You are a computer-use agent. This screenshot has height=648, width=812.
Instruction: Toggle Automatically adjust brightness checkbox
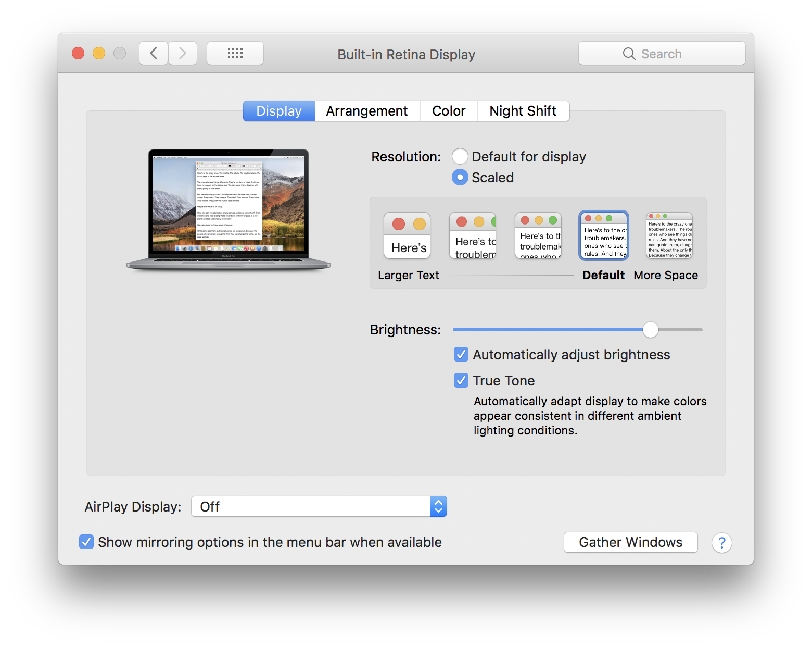click(461, 355)
